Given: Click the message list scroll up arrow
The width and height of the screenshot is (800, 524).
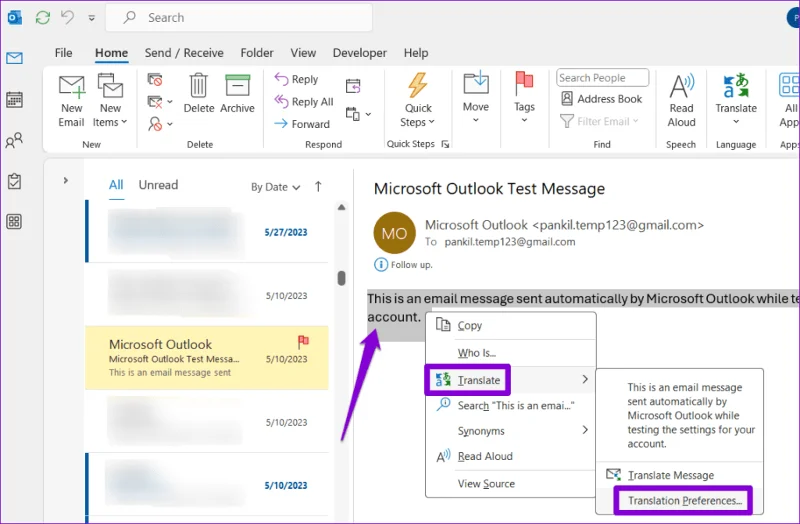Looking at the screenshot, I should 341,207.
